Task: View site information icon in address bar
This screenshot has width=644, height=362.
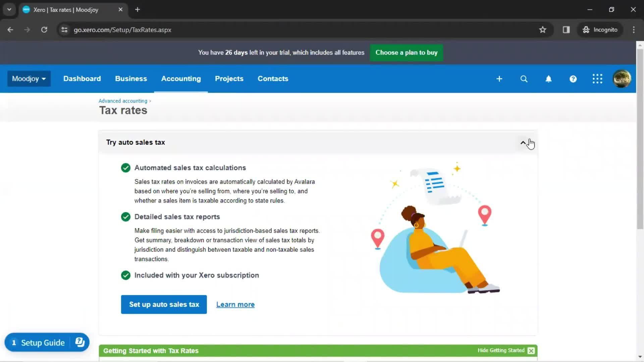Action: tap(64, 30)
